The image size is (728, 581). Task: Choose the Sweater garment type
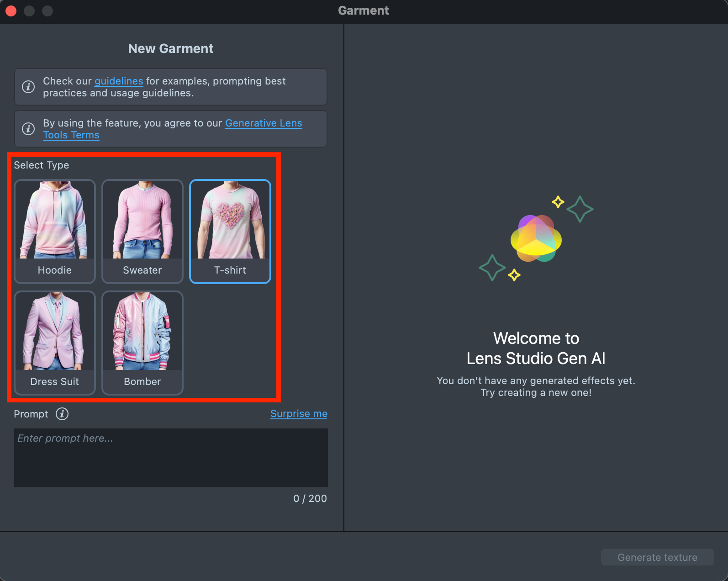click(x=142, y=232)
